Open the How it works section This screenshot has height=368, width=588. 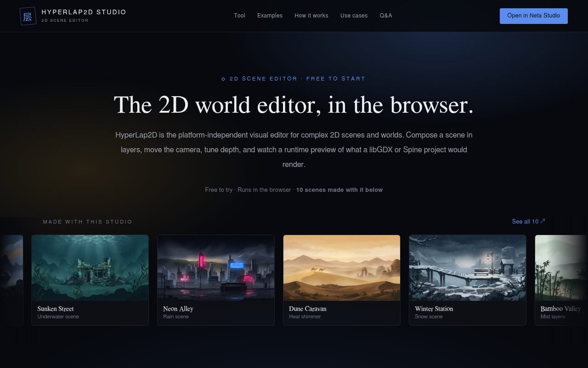click(311, 16)
